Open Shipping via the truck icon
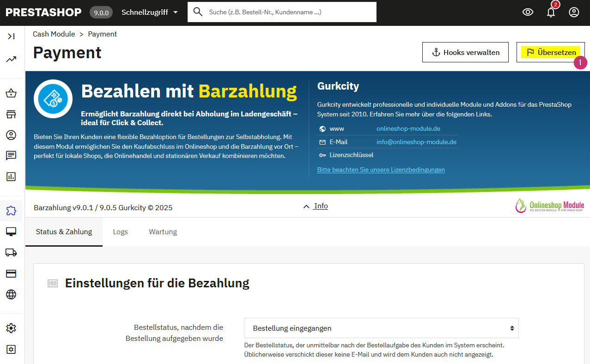This screenshot has height=364, width=590. [11, 252]
